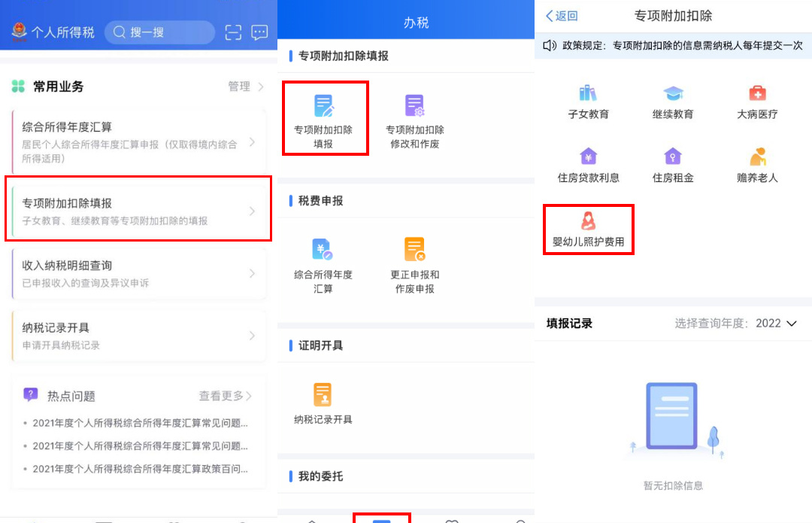Click the 搜一搜 search field
812x523 pixels.
pos(160,32)
